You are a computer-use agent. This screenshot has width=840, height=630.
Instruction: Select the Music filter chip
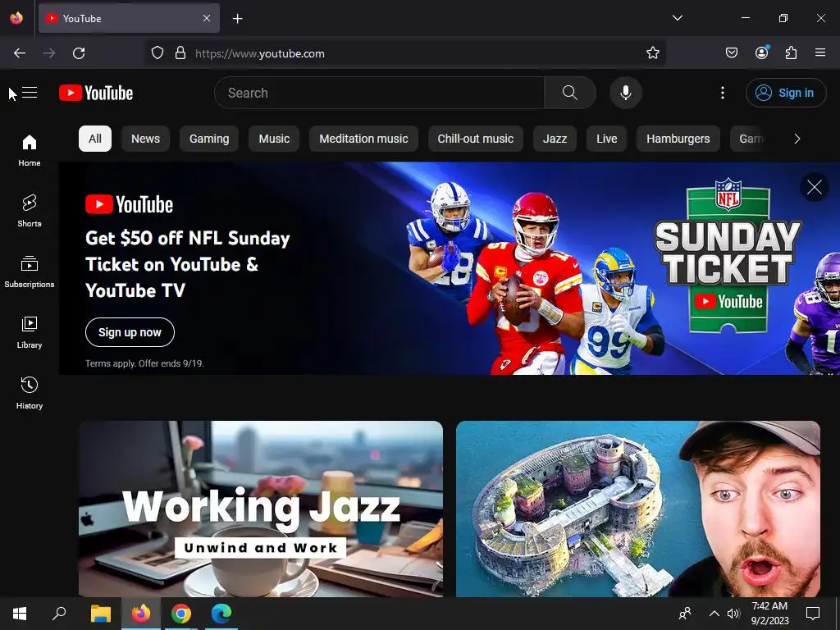(x=274, y=139)
